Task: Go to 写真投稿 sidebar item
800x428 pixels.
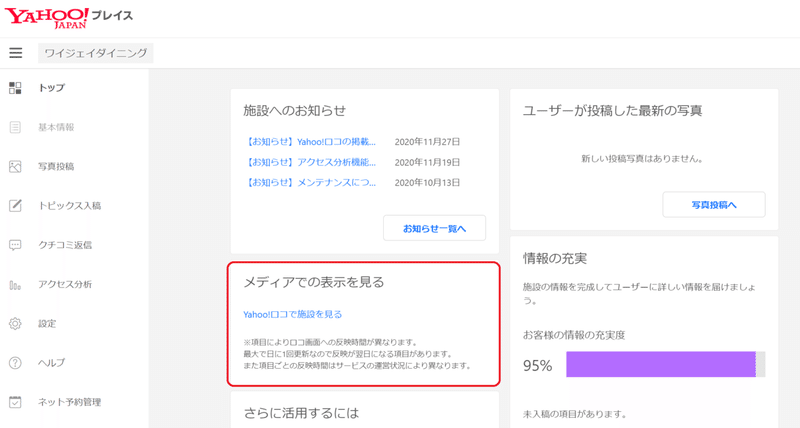Action: pos(56,166)
